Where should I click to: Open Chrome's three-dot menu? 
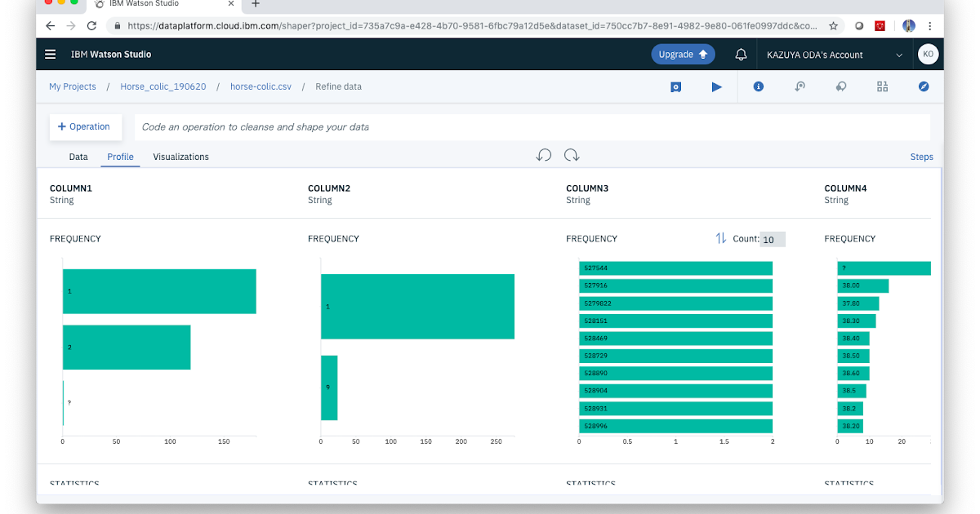tap(930, 25)
